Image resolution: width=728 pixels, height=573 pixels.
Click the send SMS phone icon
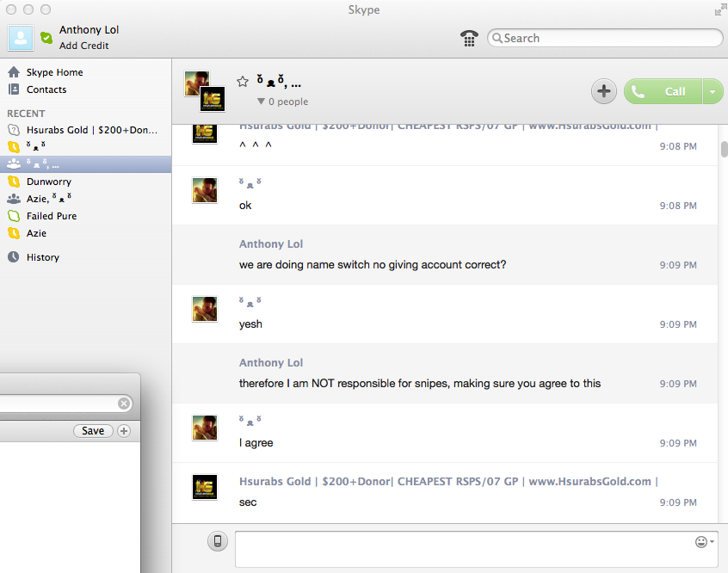click(x=218, y=541)
